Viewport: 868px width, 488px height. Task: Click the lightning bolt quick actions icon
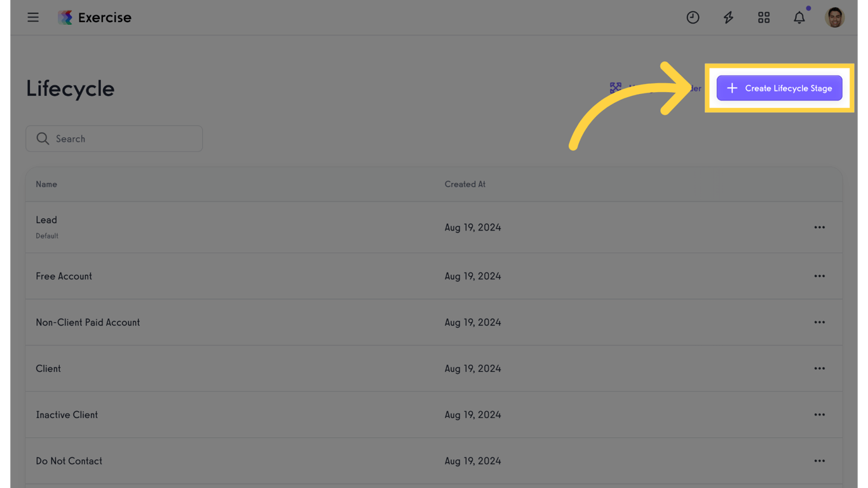728,18
